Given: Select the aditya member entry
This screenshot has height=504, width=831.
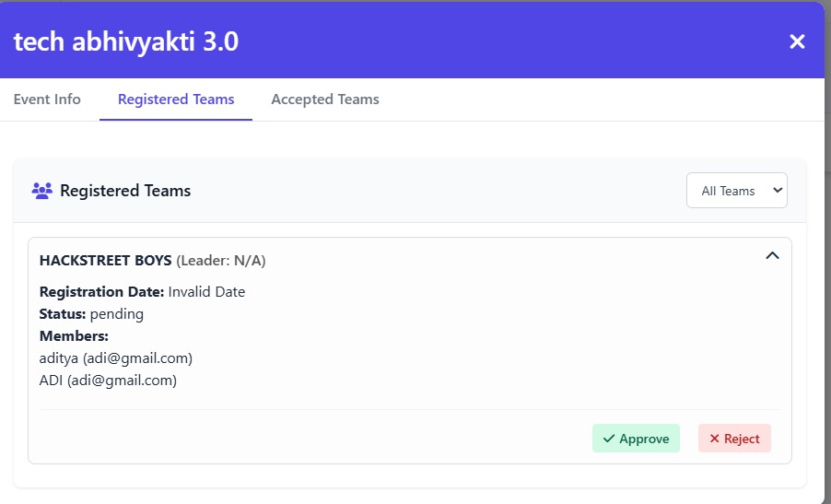Looking at the screenshot, I should [x=116, y=357].
